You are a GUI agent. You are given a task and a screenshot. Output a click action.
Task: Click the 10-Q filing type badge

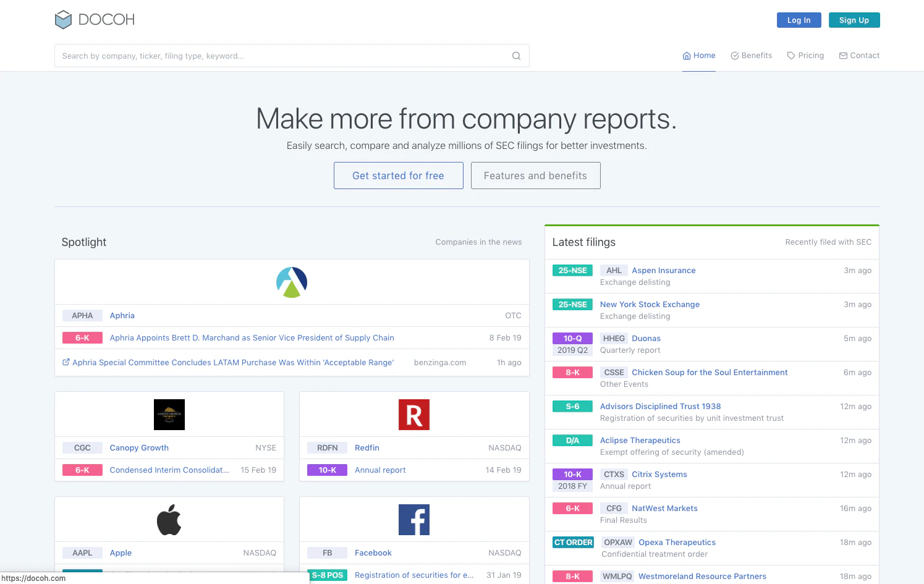click(573, 339)
